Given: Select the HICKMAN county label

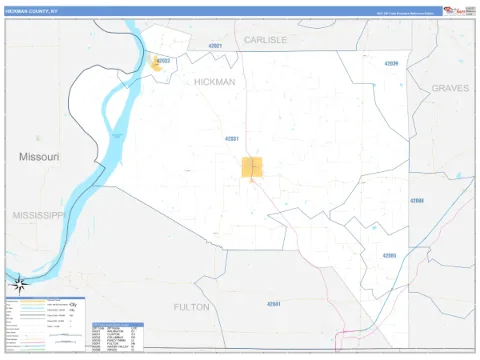Looking at the screenshot, I should (215, 82).
